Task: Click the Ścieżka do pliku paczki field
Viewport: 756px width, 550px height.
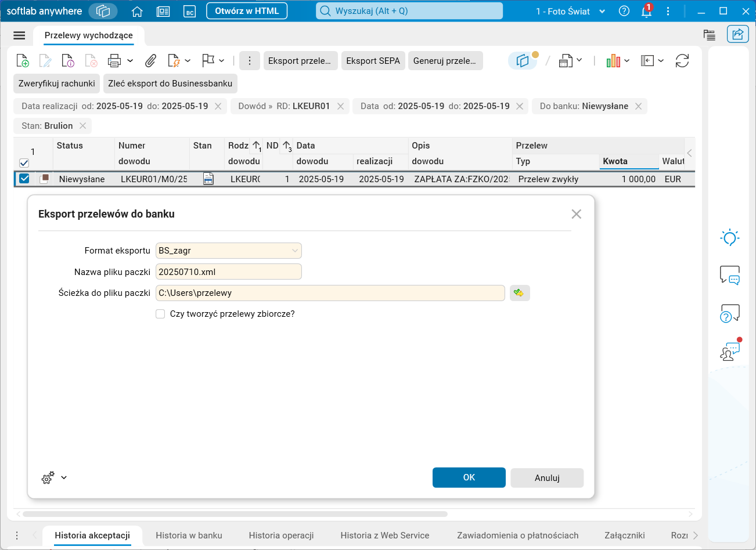Action: 330,293
